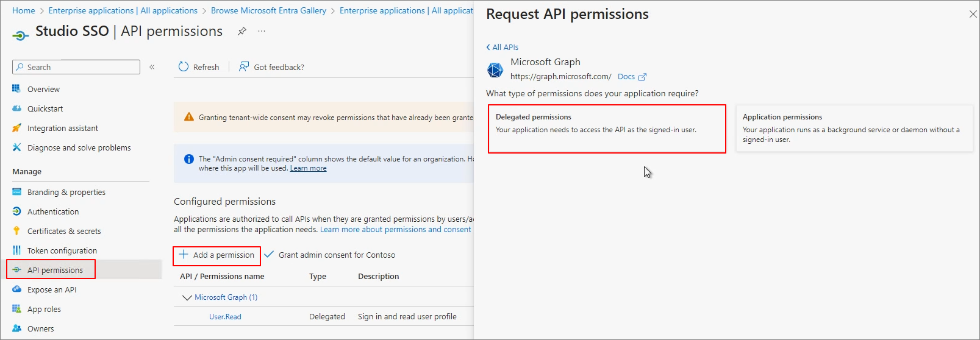Screen dimensions: 980x340
Task: Click the Integration assistant rocket icon
Action: (16, 128)
